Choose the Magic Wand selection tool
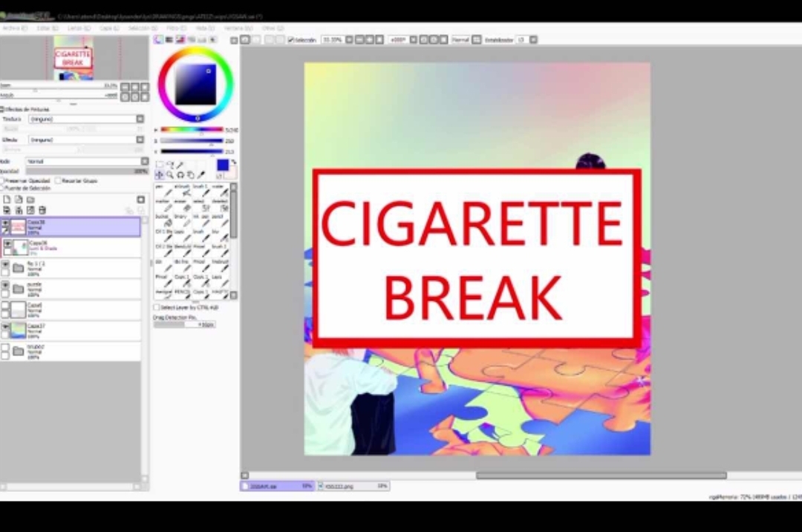The image size is (802, 532). [180, 165]
